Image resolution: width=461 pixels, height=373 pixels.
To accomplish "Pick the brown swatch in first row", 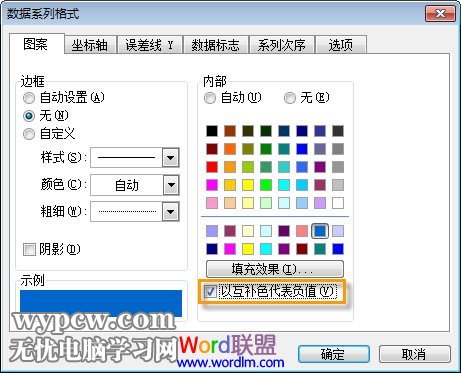I will pos(230,131).
